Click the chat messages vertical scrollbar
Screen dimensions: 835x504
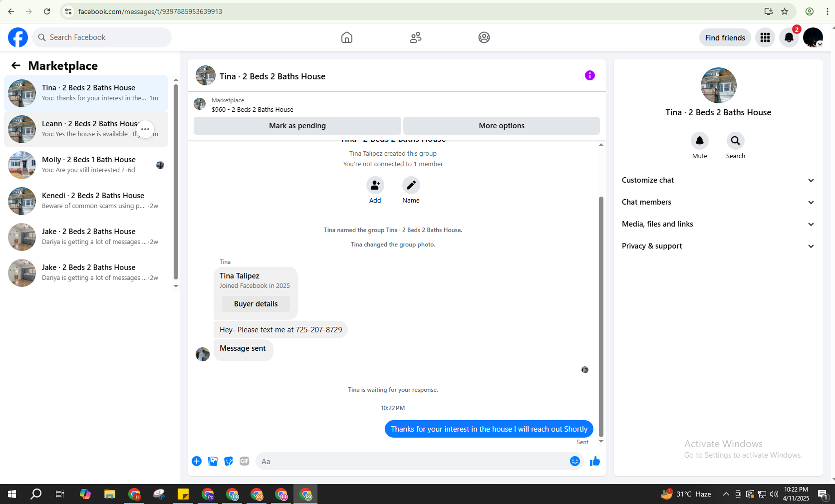point(601,316)
